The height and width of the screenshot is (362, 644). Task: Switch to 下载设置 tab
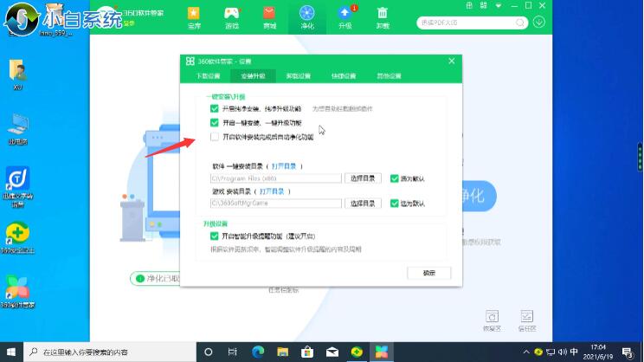[208, 76]
